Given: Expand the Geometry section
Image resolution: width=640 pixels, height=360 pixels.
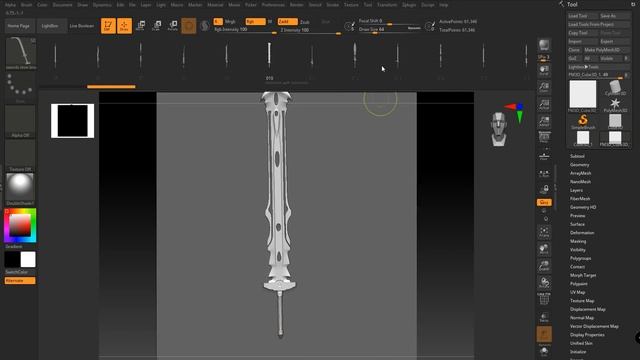Looking at the screenshot, I should tap(580, 165).
